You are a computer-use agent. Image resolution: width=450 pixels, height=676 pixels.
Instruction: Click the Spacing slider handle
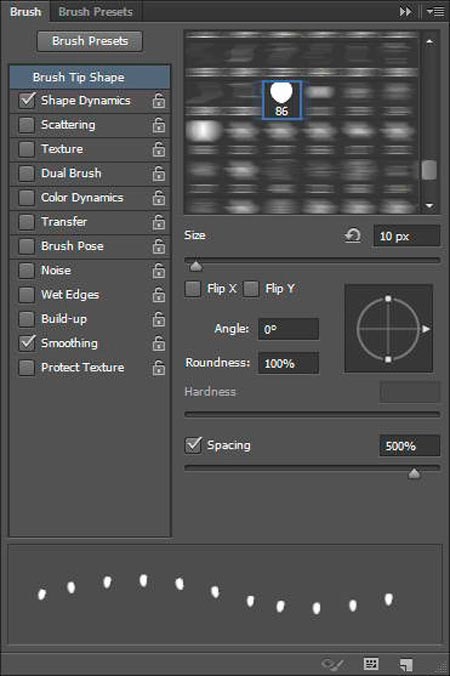pos(414,474)
